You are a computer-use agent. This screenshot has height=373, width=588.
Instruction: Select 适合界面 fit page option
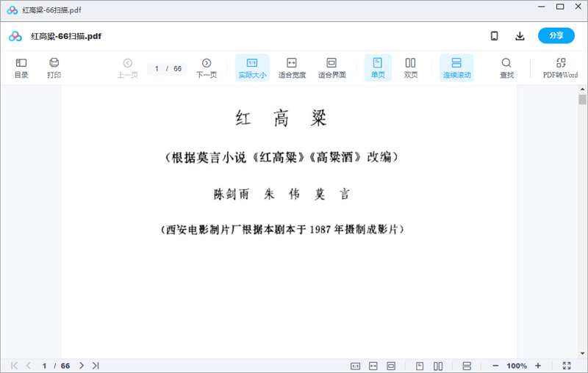(x=331, y=68)
